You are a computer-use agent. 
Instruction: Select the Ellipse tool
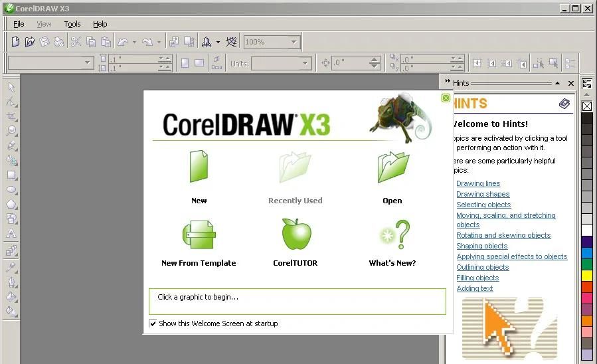[x=11, y=189]
